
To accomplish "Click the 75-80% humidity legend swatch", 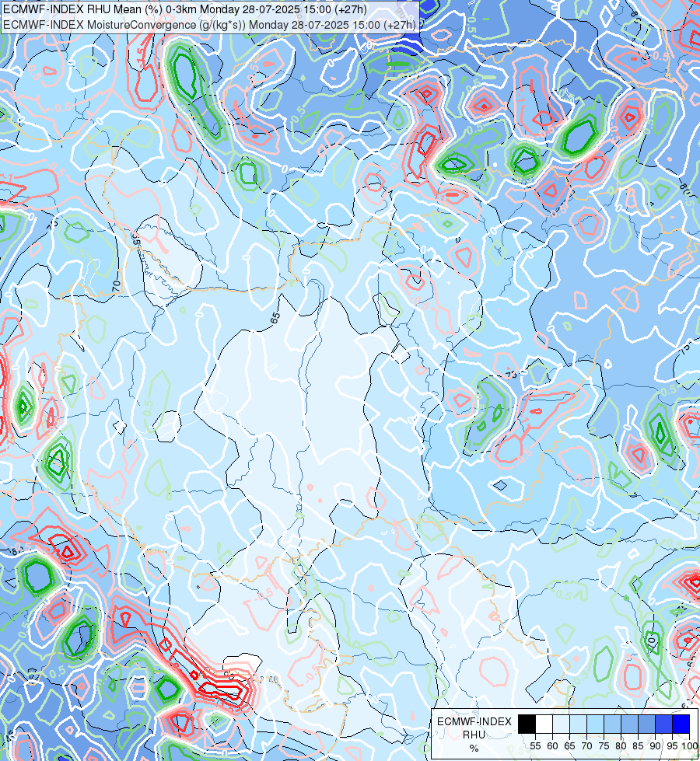I will pos(613,724).
